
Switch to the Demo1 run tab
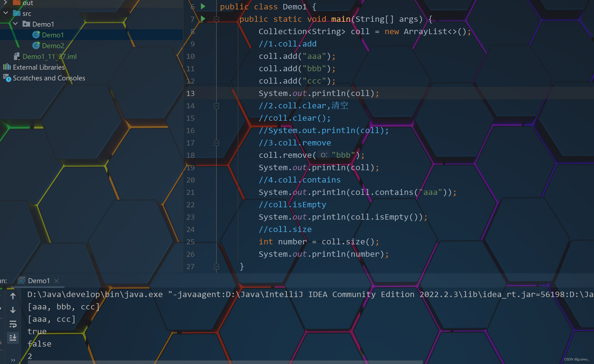39,280
